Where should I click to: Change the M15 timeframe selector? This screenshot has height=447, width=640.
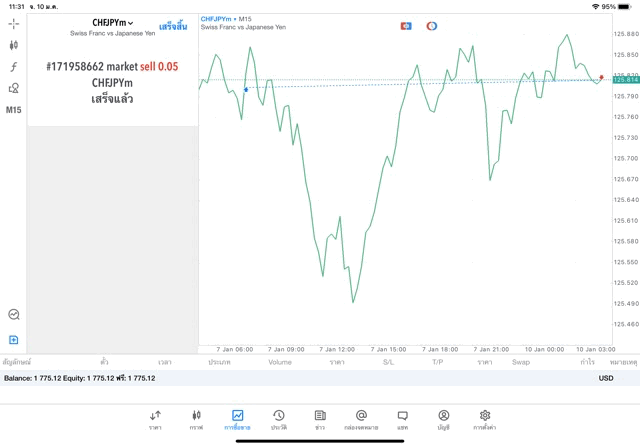[14, 110]
